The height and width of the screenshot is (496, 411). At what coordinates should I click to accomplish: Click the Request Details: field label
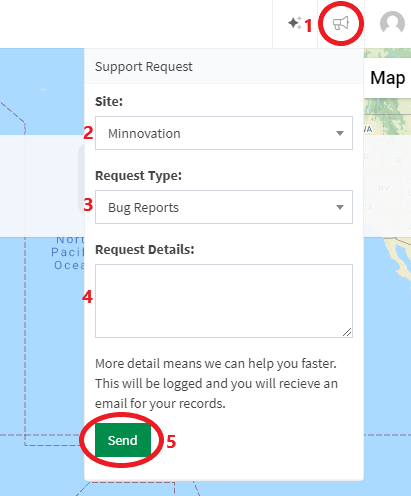(x=145, y=250)
